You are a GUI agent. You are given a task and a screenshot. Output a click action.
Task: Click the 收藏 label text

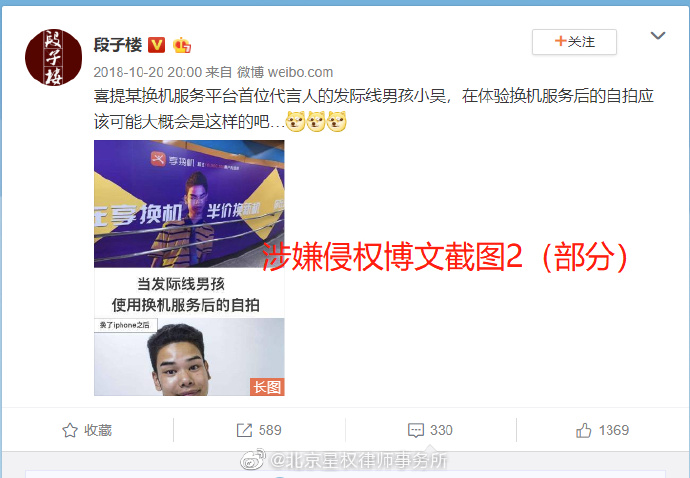click(98, 430)
